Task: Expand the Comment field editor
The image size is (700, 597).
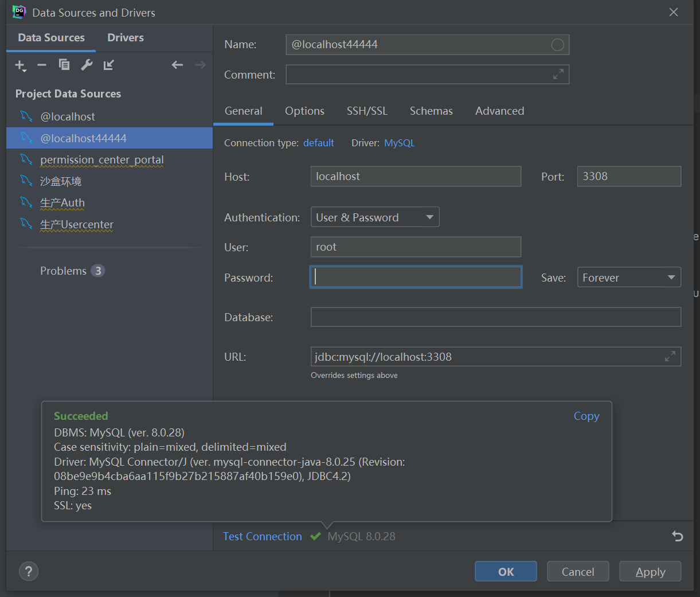Action: pyautogui.click(x=558, y=75)
